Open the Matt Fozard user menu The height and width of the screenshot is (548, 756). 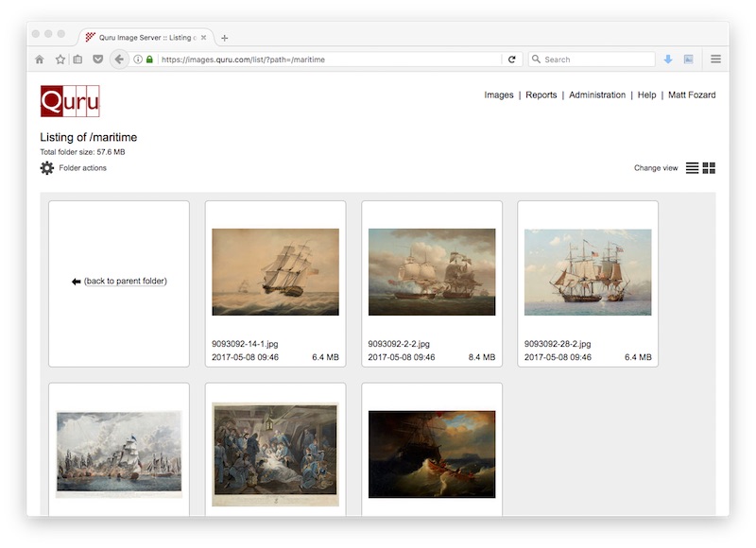(692, 94)
